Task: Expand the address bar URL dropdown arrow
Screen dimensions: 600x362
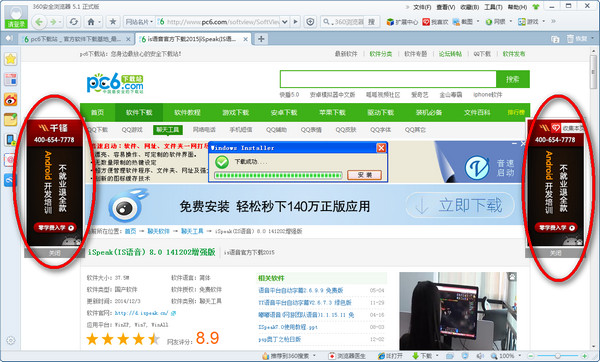Action: coord(285,22)
